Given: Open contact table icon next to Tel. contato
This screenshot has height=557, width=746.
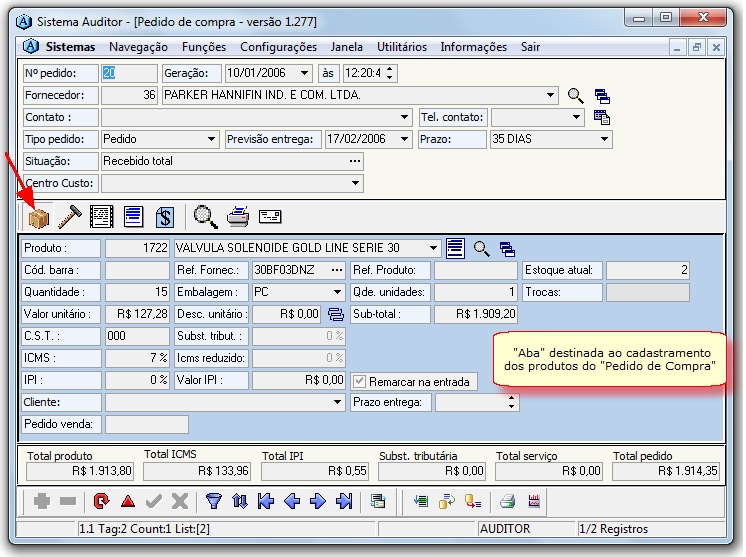Looking at the screenshot, I should tap(602, 117).
